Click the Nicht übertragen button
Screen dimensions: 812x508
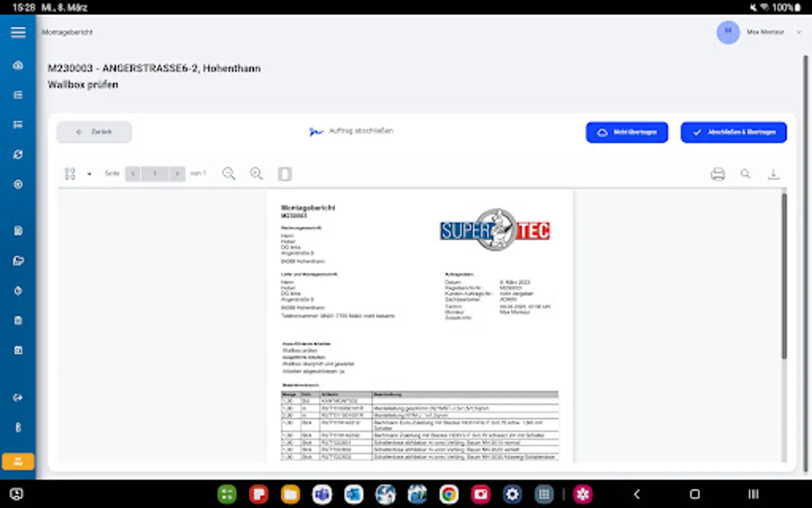pyautogui.click(x=627, y=132)
